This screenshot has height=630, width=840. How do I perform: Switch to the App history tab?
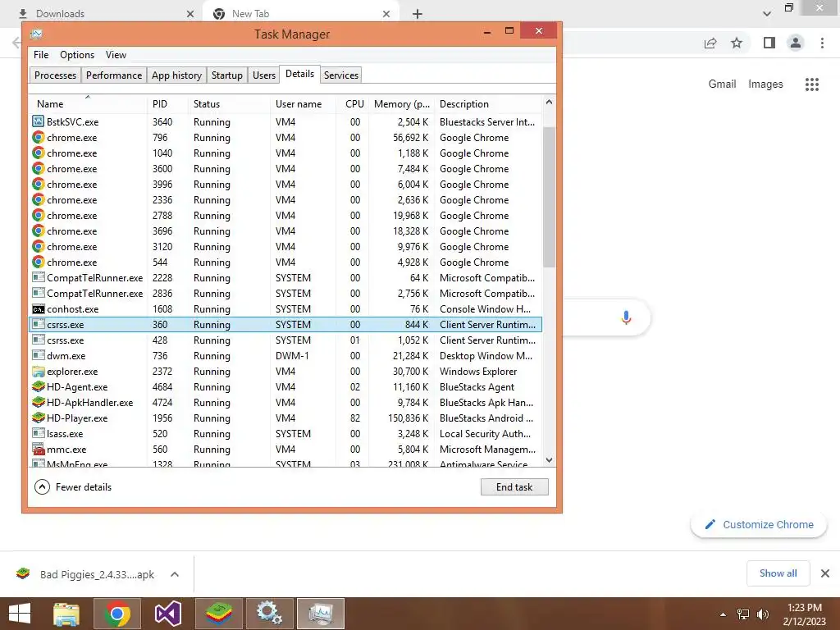(177, 75)
